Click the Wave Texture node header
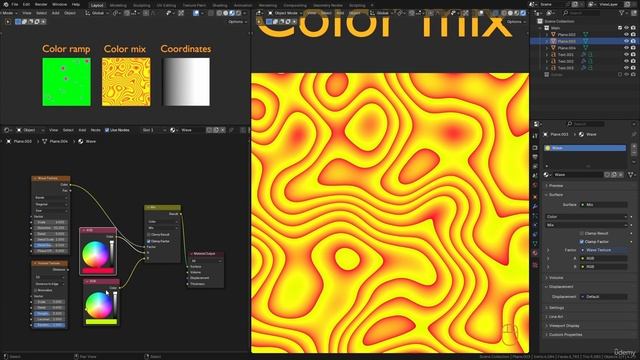 51,178
